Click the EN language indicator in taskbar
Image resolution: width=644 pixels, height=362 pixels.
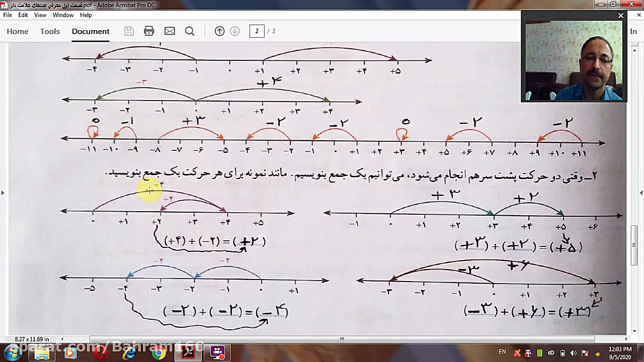tap(502, 352)
